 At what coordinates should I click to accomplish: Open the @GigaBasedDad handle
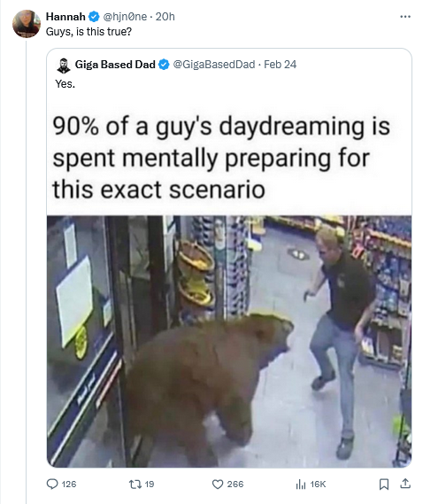(214, 65)
